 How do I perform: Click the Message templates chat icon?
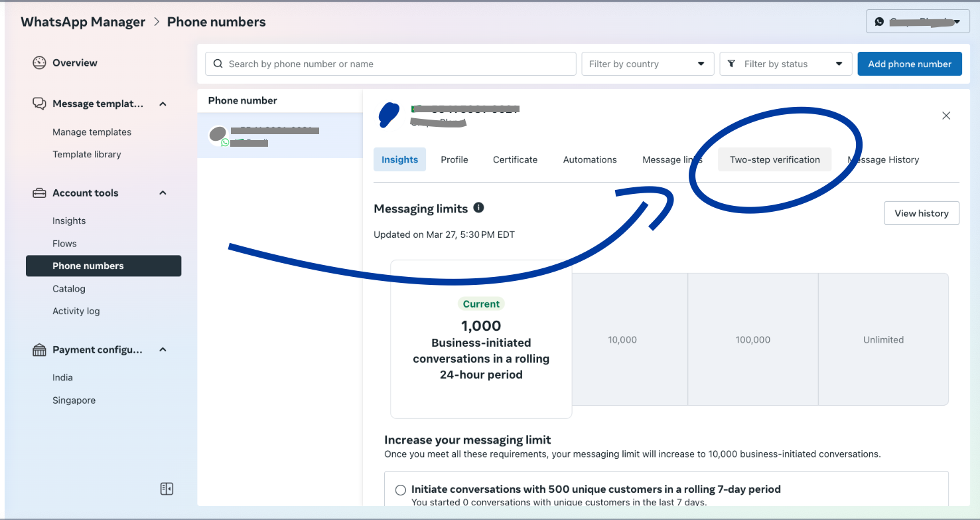(39, 104)
